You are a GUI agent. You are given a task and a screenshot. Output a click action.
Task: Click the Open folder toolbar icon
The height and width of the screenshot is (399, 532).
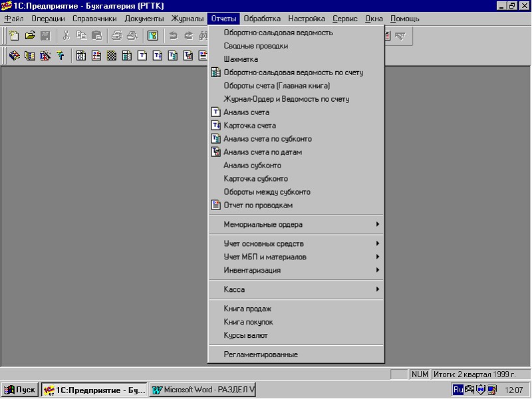coord(30,36)
